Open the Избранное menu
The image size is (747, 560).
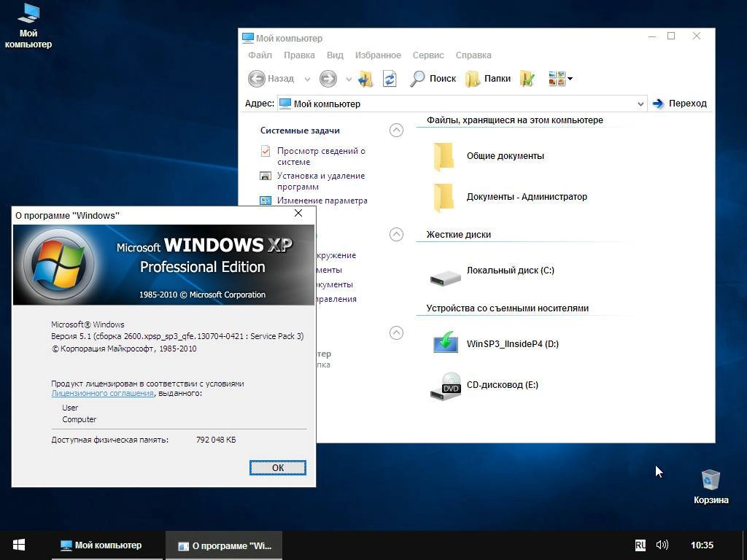(x=378, y=55)
